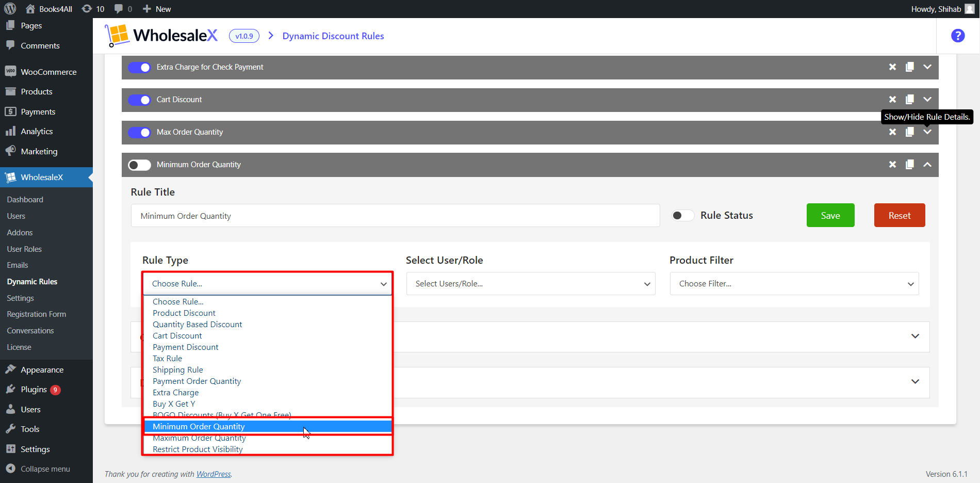This screenshot has width=980, height=483.
Task: Open the Tools sidebar menu
Action: pyautogui.click(x=46, y=429)
